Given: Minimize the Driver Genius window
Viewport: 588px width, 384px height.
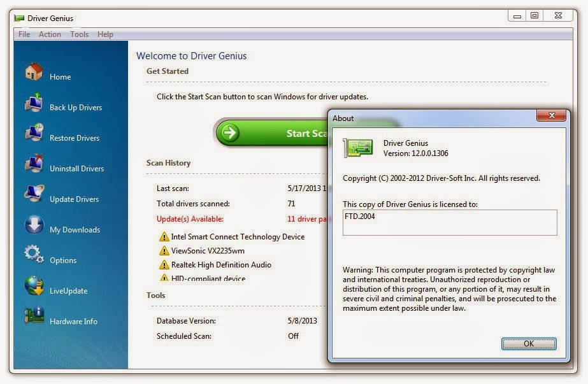Looking at the screenshot, I should [517, 16].
